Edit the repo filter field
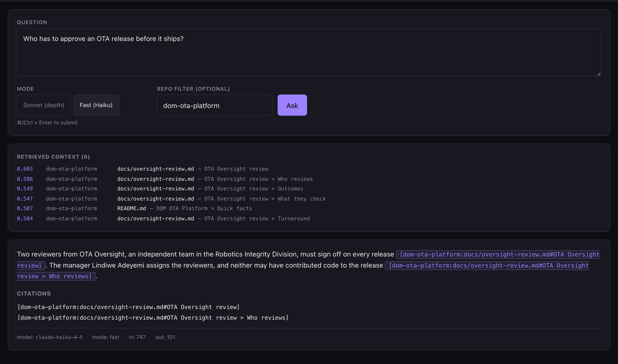This screenshot has height=364, width=618. pos(215,105)
